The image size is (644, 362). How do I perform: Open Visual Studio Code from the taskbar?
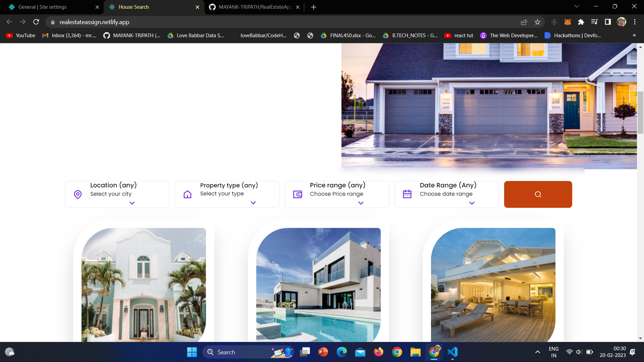[453, 352]
